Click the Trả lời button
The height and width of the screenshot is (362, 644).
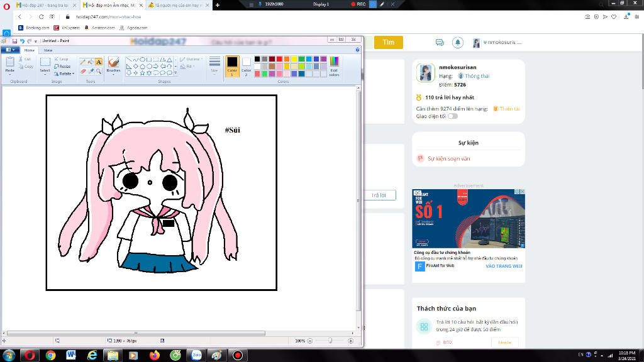pos(379,195)
